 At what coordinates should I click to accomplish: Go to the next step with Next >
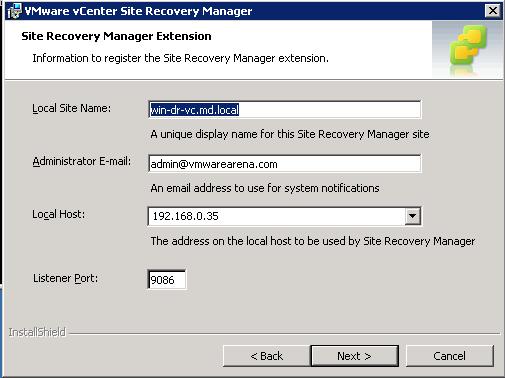click(x=354, y=356)
